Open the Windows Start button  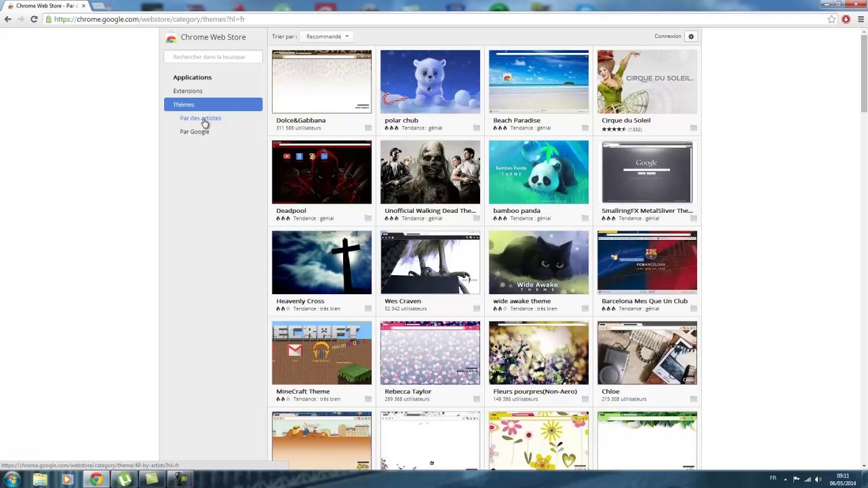[x=12, y=479]
